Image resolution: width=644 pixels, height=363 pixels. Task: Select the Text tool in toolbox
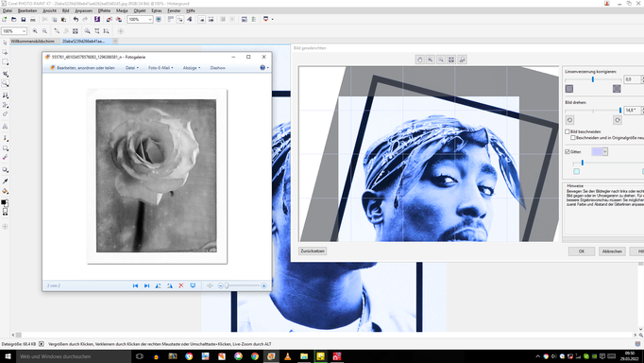5,127
